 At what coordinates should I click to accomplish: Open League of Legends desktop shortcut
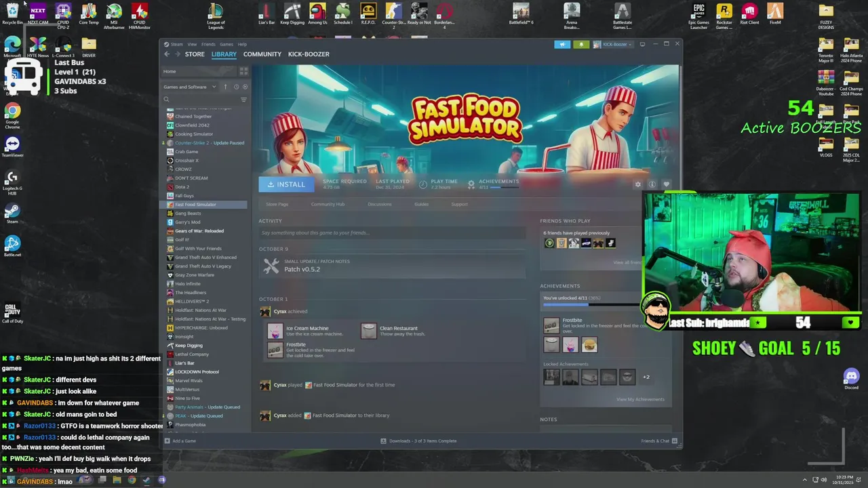tap(216, 16)
